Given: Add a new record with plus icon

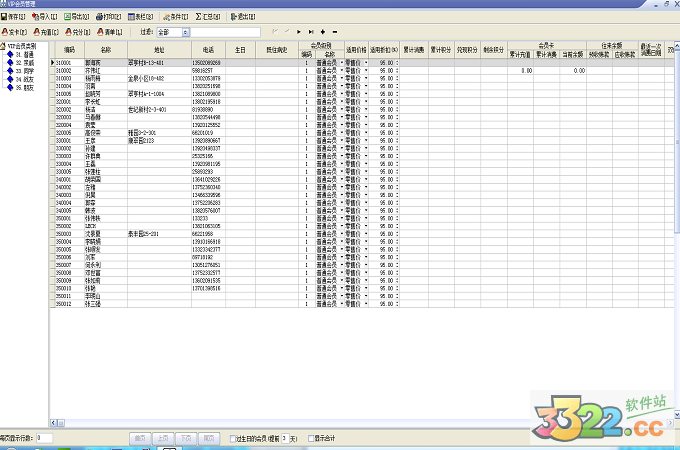Looking at the screenshot, I should coord(323,32).
